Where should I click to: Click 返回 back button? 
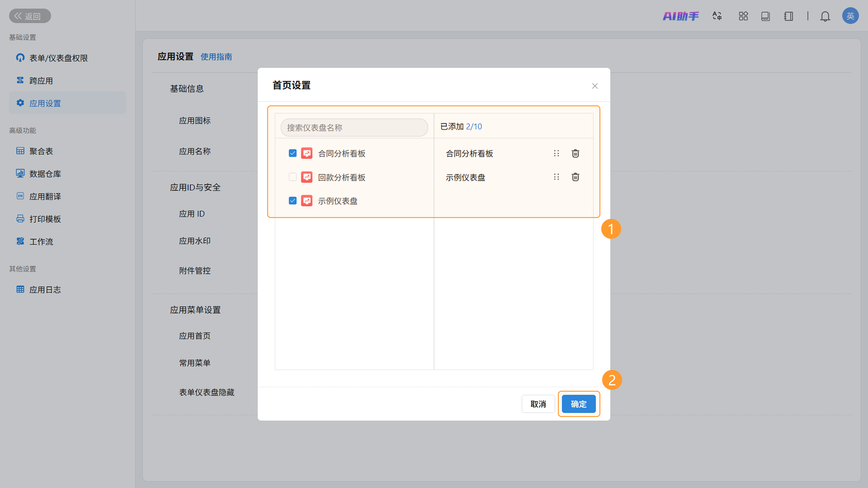coord(30,16)
